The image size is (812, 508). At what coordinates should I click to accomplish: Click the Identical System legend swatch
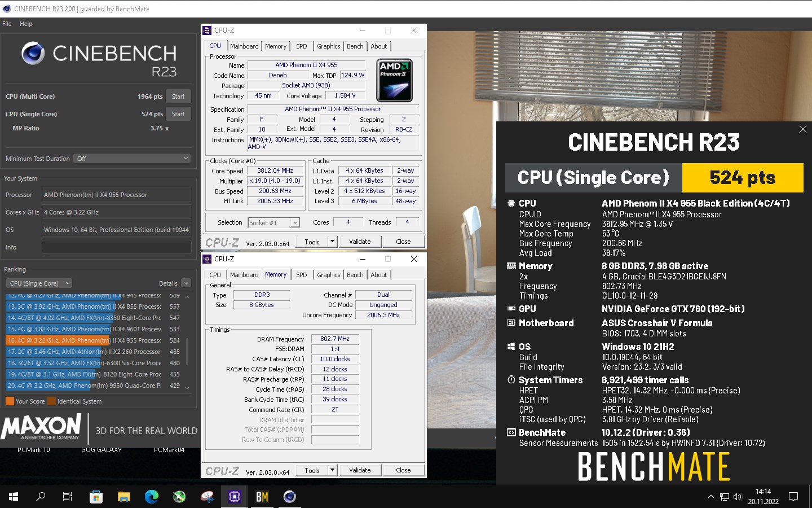coord(52,401)
